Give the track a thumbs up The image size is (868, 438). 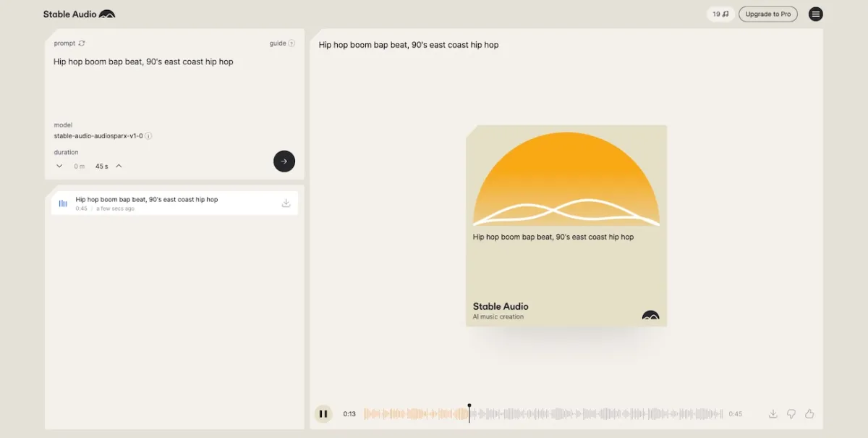(x=809, y=414)
